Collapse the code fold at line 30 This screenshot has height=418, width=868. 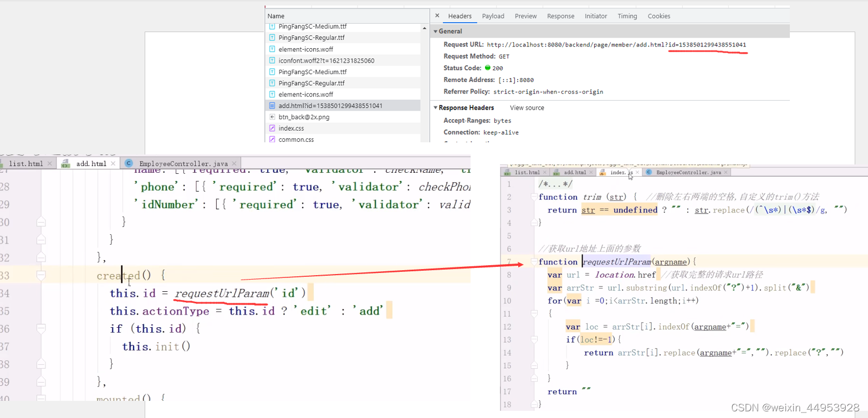(x=40, y=222)
